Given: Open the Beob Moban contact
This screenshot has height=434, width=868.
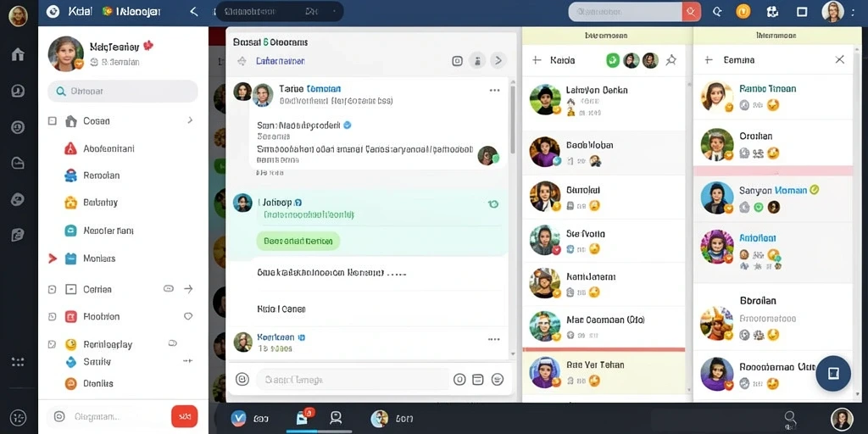Looking at the screenshot, I should 604,153.
